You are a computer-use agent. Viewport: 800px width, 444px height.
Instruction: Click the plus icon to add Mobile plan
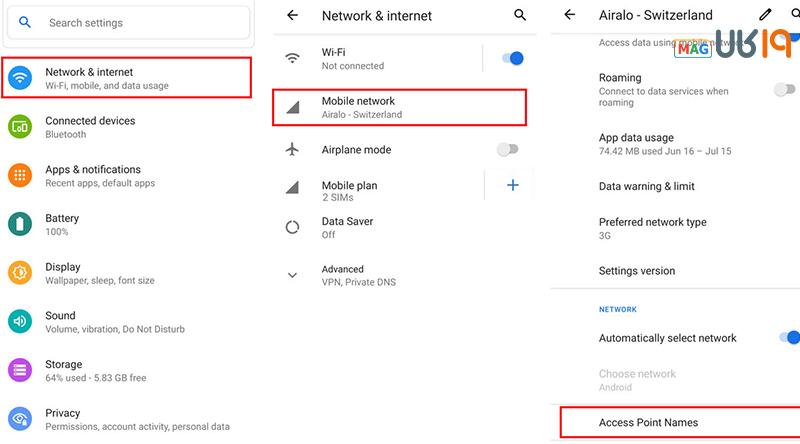pos(513,185)
